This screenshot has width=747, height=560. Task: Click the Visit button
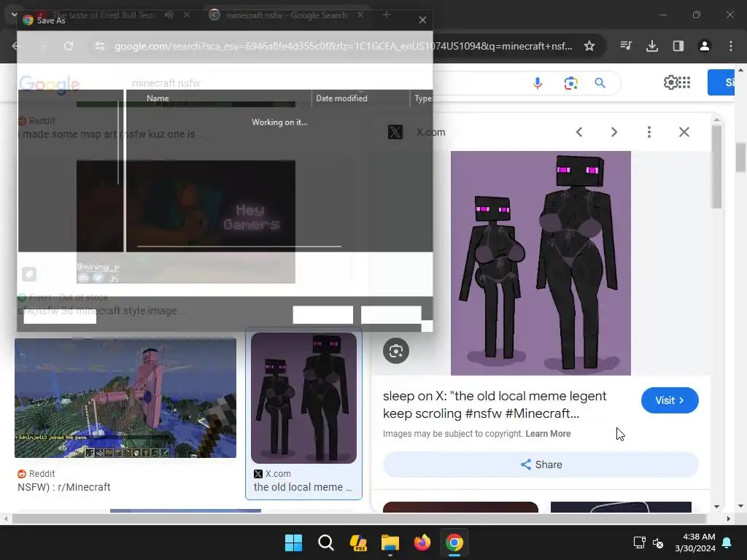(x=670, y=400)
